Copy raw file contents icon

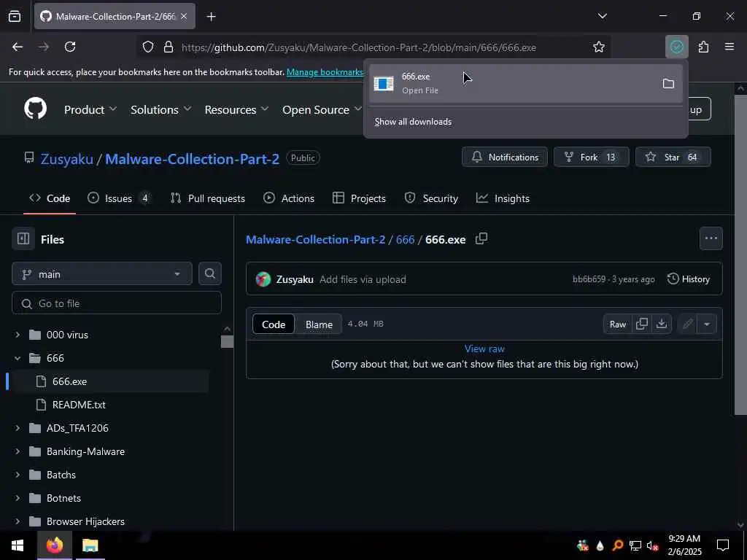(x=642, y=324)
